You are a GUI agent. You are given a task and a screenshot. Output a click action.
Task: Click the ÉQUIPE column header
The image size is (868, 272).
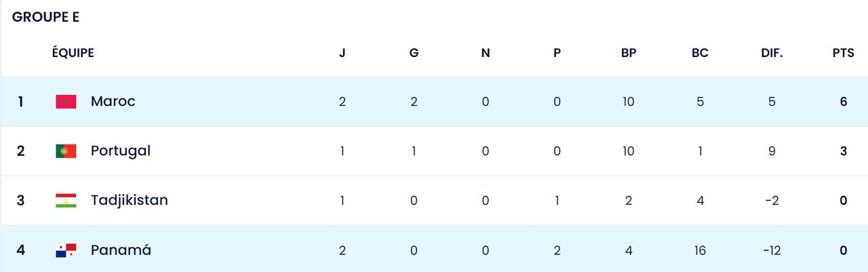pyautogui.click(x=73, y=53)
